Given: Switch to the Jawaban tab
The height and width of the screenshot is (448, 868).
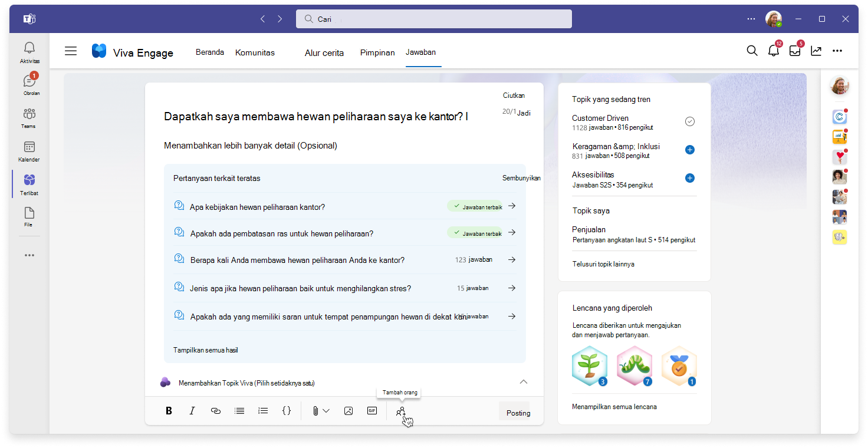Looking at the screenshot, I should (x=421, y=52).
